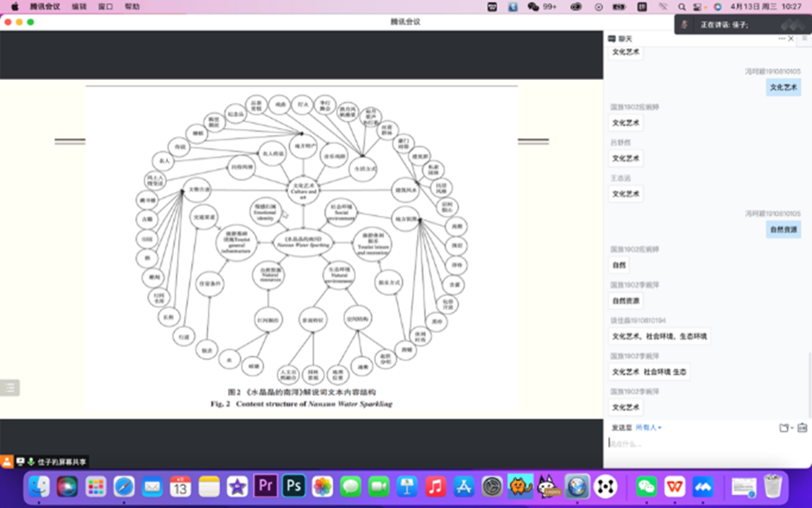Image resolution: width=812 pixels, height=508 pixels.
Task: Open WeChat from the Dock
Action: [646, 486]
